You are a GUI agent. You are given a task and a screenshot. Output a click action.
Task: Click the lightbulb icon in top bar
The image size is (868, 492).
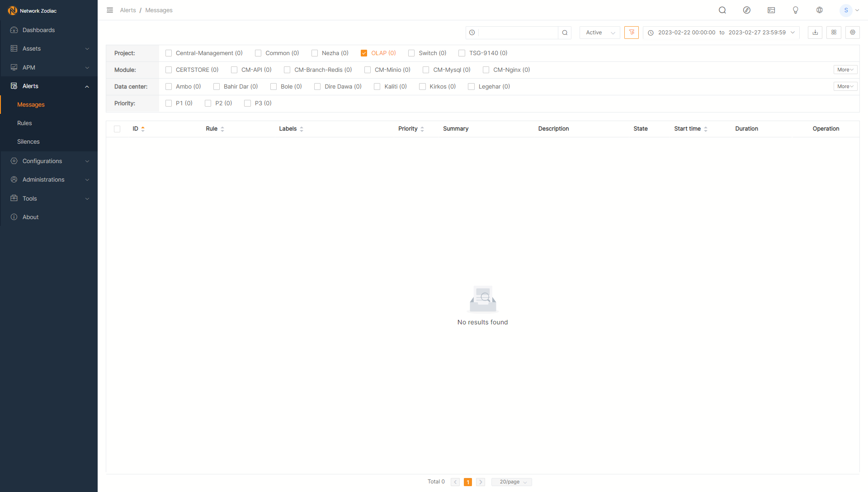point(795,10)
